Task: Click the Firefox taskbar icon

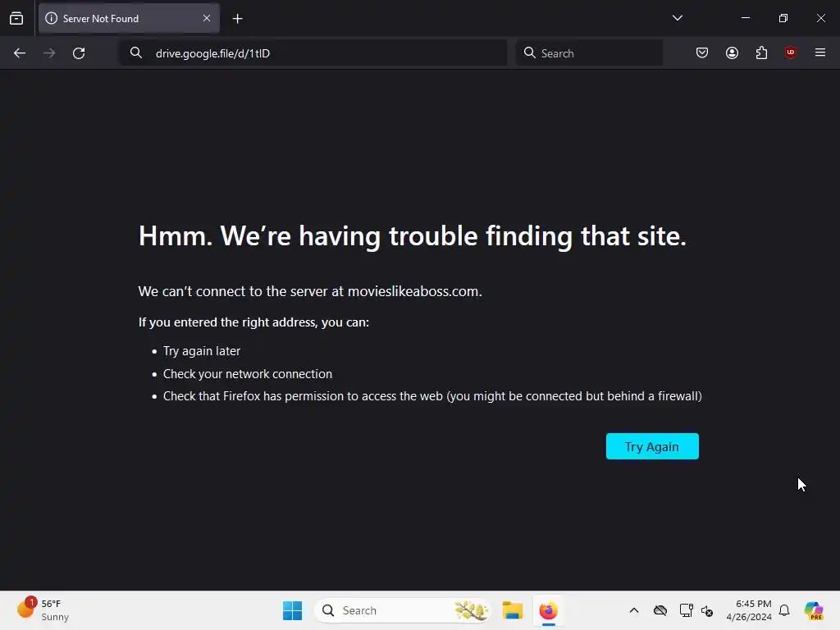Action: (x=548, y=610)
